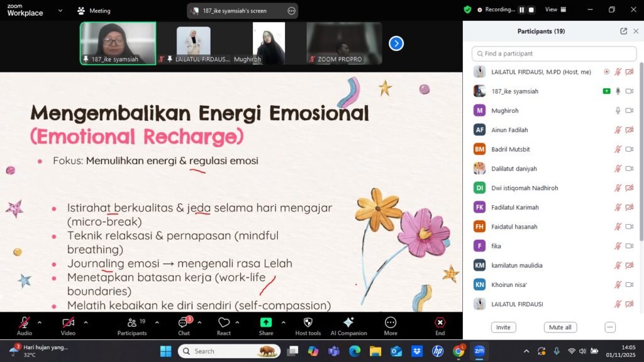Viewport: 644px width, 362px height.
Task: Click the green Share screen icon
Action: pos(265,322)
